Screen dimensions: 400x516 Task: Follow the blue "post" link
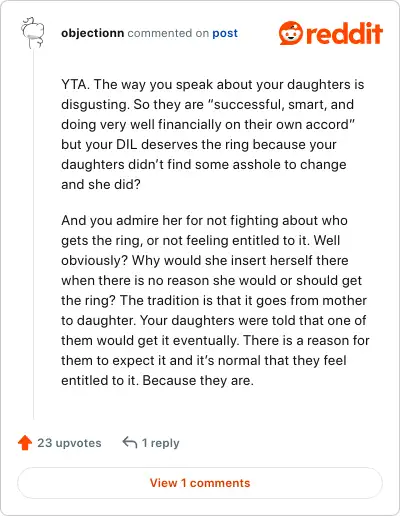pyautogui.click(x=225, y=33)
